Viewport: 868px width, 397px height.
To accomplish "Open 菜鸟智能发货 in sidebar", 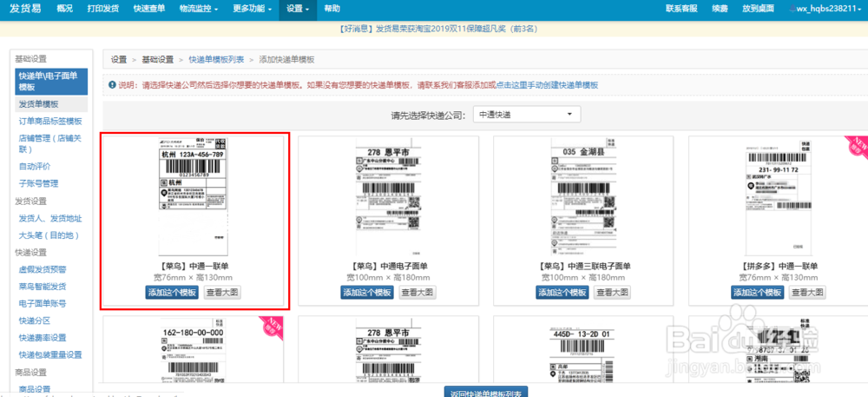I will (x=43, y=287).
